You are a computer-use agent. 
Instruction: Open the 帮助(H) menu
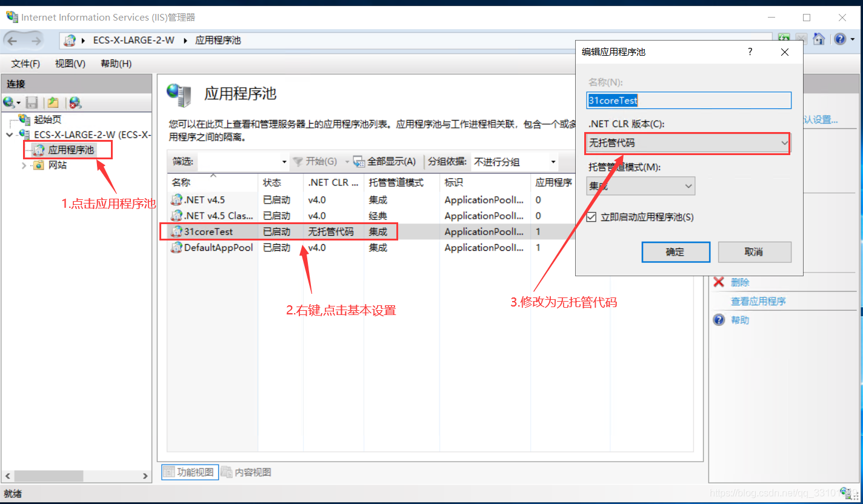pyautogui.click(x=116, y=64)
